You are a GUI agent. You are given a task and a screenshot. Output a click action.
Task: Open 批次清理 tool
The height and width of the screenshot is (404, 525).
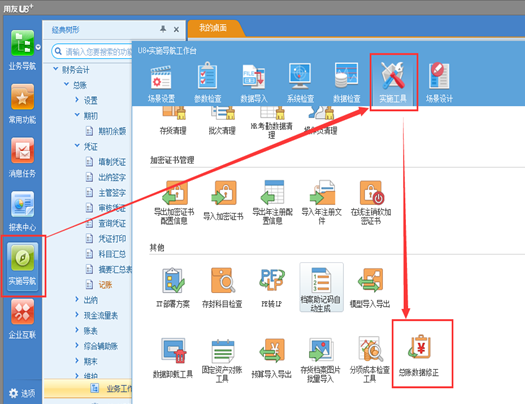[x=222, y=120]
